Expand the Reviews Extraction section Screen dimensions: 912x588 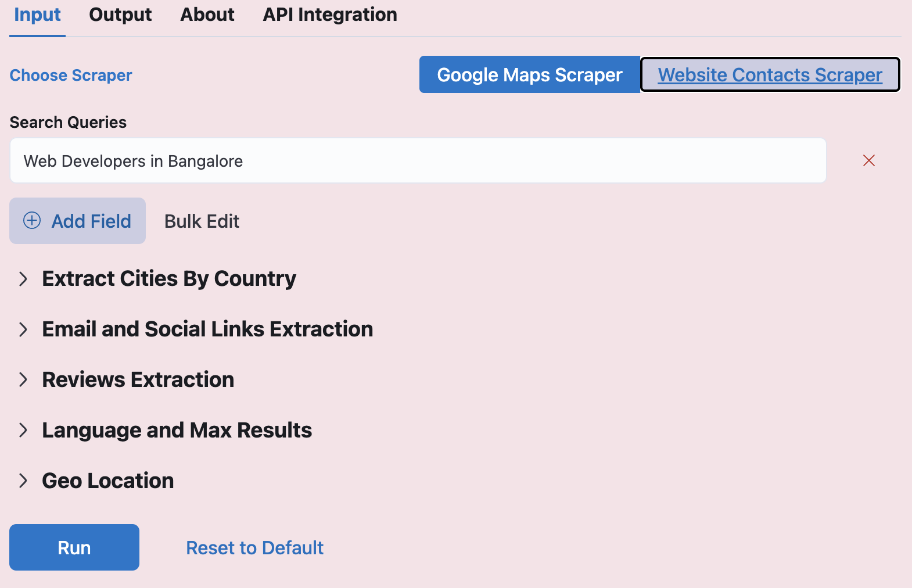pyautogui.click(x=126, y=380)
